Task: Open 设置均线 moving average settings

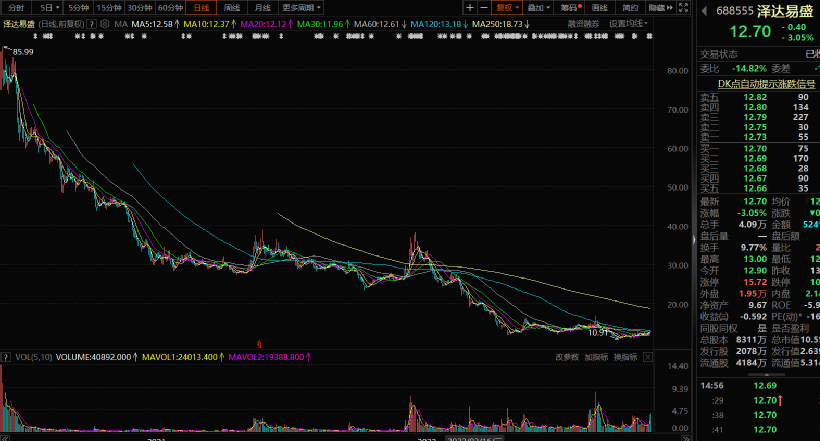Action: (x=629, y=23)
